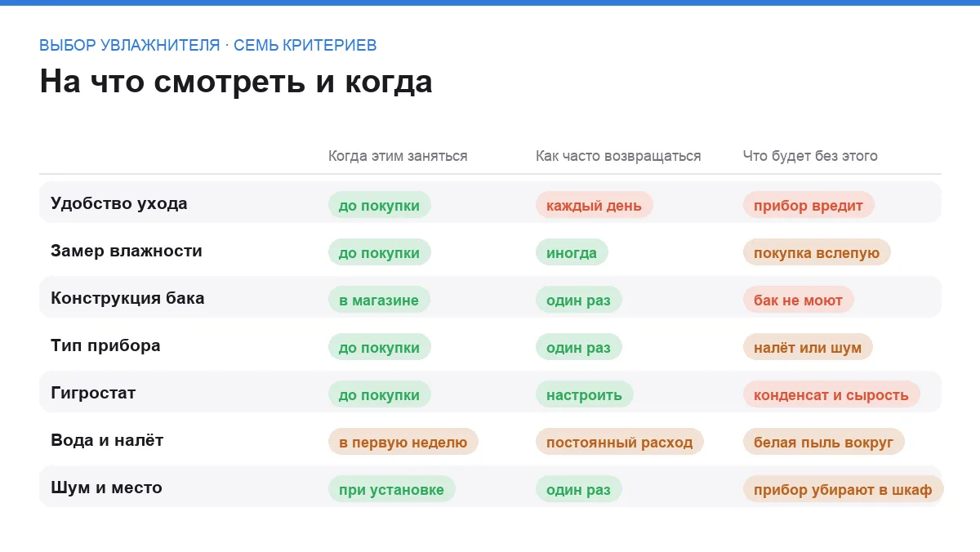Select "один раз" tag in Шум и место row
980x552 pixels.
(x=578, y=489)
